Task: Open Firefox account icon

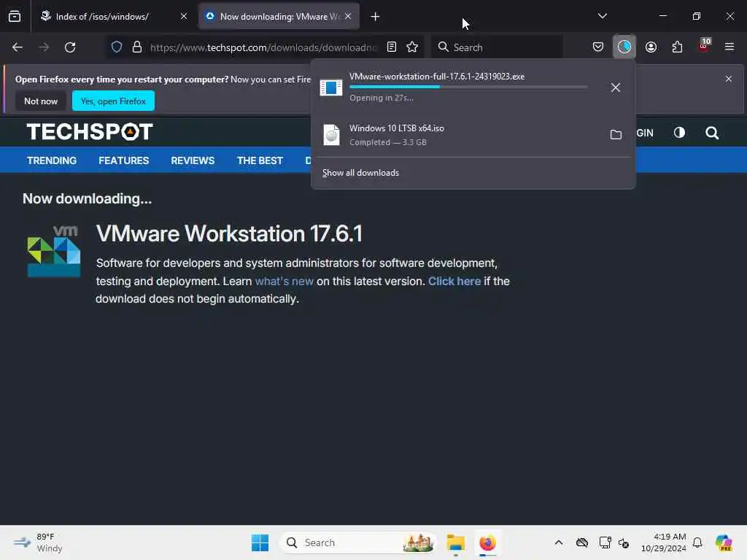Action: [x=651, y=47]
